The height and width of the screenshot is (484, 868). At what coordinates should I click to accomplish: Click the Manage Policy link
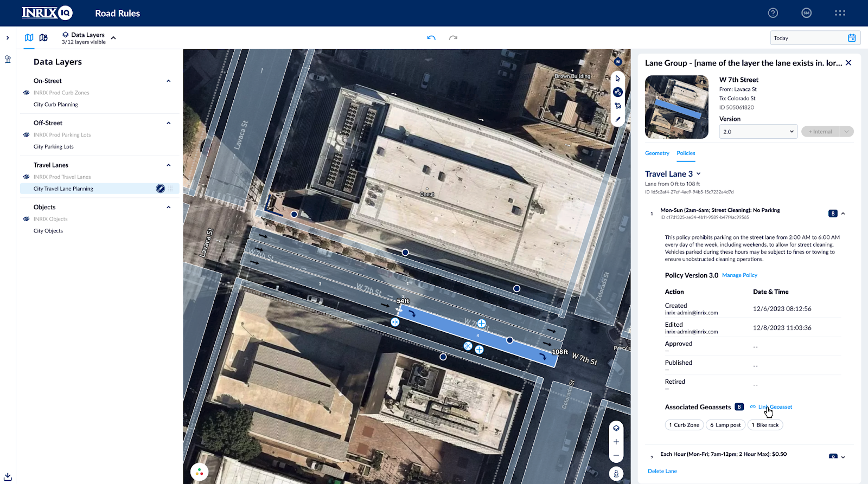(x=739, y=275)
